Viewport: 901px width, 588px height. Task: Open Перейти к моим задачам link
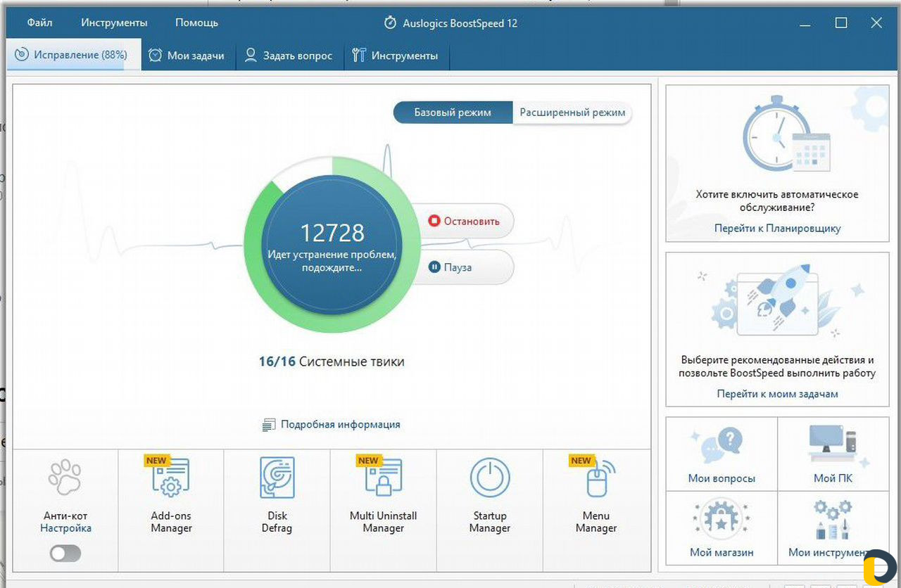(777, 394)
